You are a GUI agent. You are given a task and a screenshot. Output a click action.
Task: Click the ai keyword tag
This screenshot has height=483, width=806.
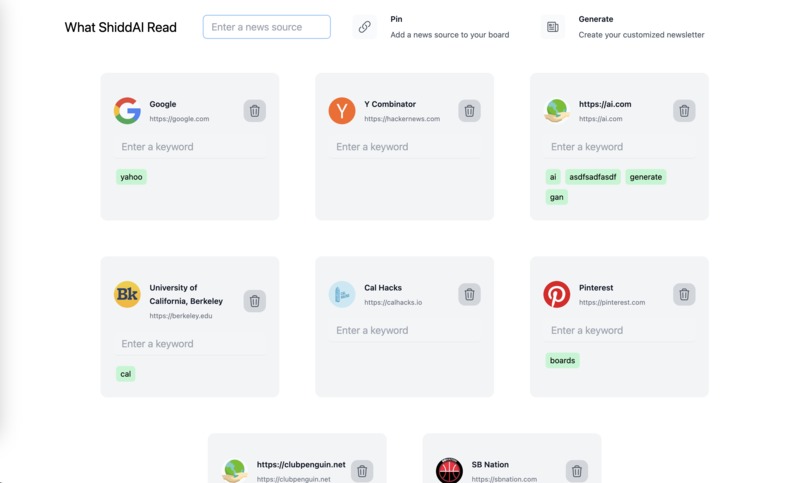tap(553, 177)
